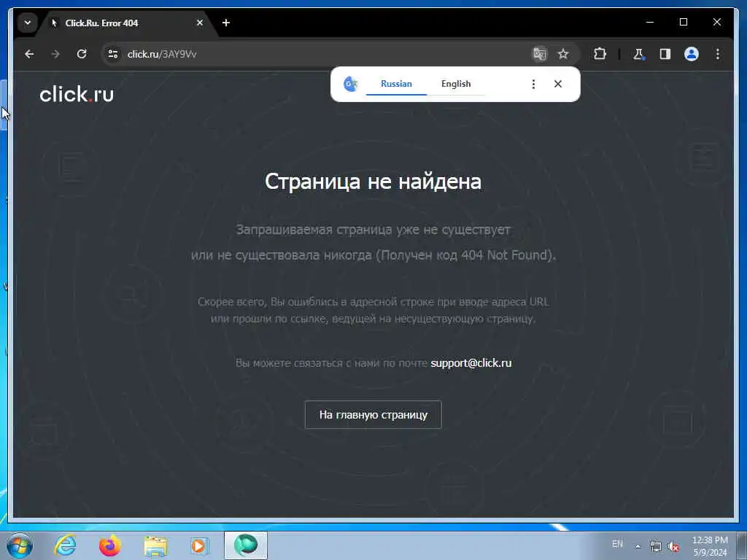The width and height of the screenshot is (747, 560).
Task: Open the Extensions puzzle icon
Action: (x=600, y=54)
